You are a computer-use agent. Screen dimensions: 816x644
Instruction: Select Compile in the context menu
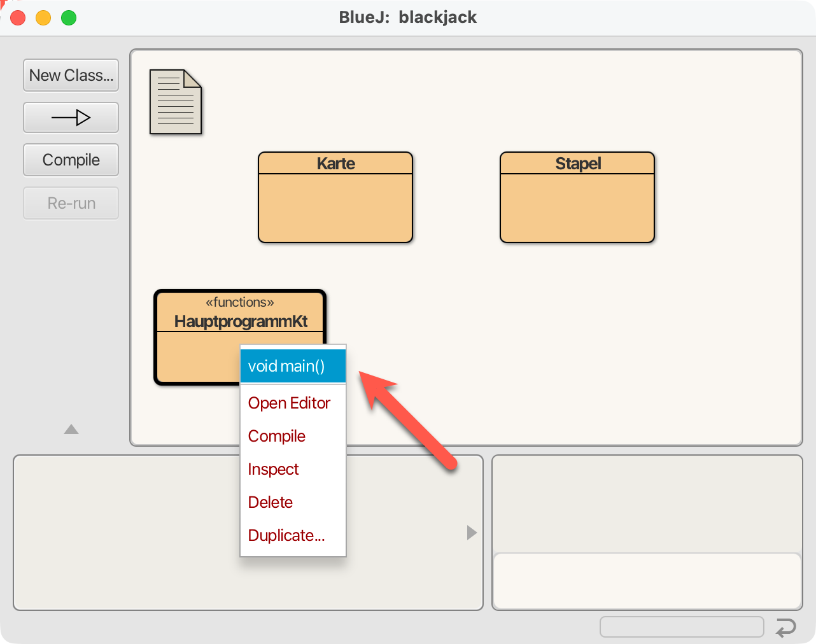[277, 437]
